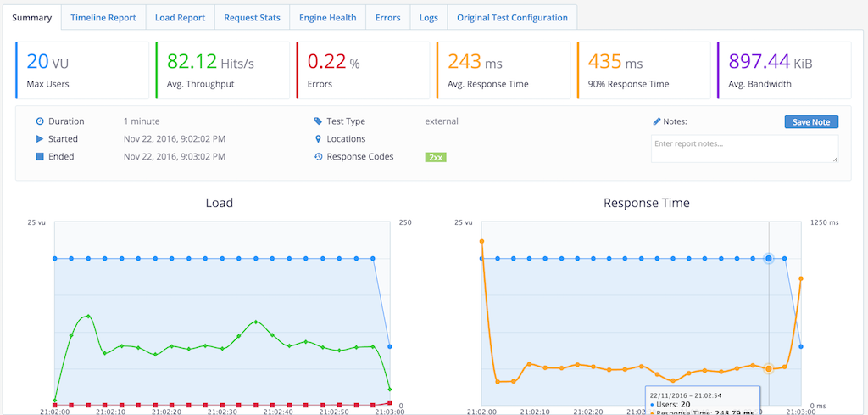Click the highlighted blue users point on Response Time chart
868x415 pixels.
click(768, 258)
